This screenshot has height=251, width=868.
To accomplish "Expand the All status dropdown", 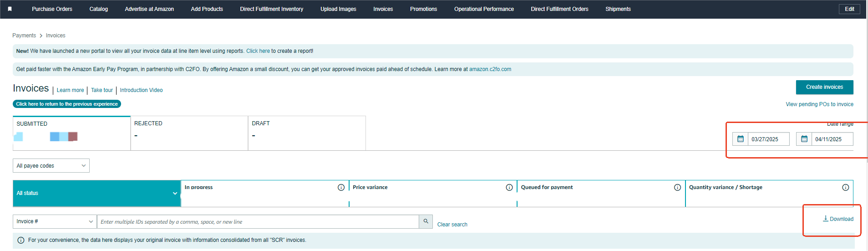I will [96, 193].
